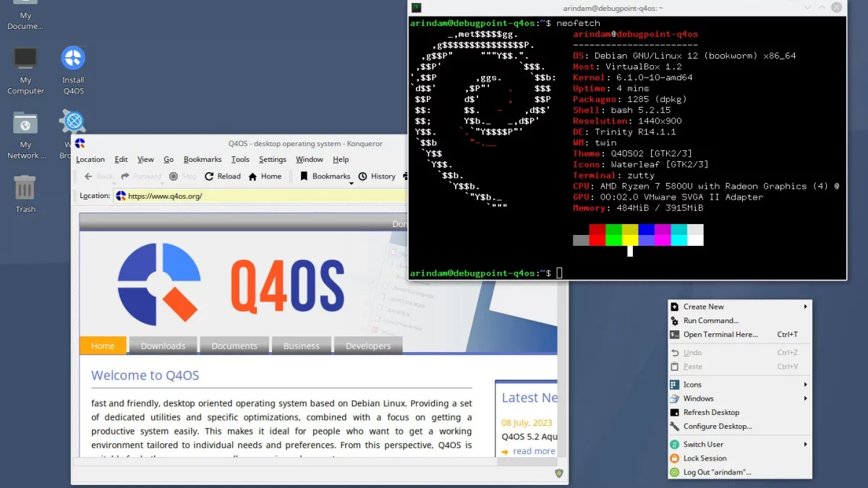Open the Settings menu in Konqueror
The height and width of the screenshot is (488, 868).
click(x=273, y=160)
